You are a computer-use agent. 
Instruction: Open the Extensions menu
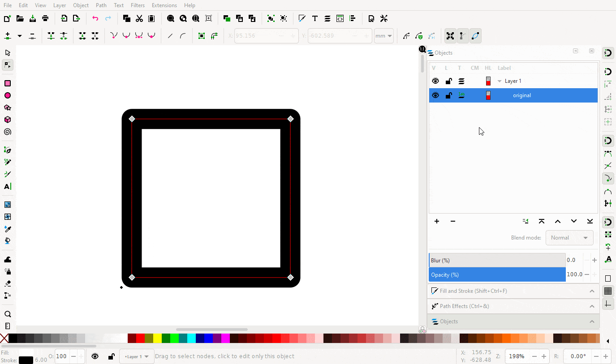(x=164, y=5)
